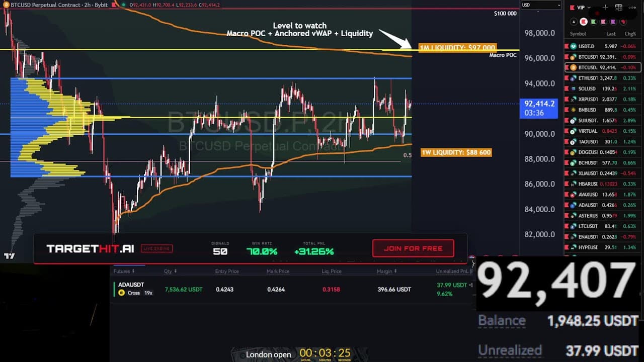Sort watchlist by Last column
644x362 pixels.
[611, 34]
